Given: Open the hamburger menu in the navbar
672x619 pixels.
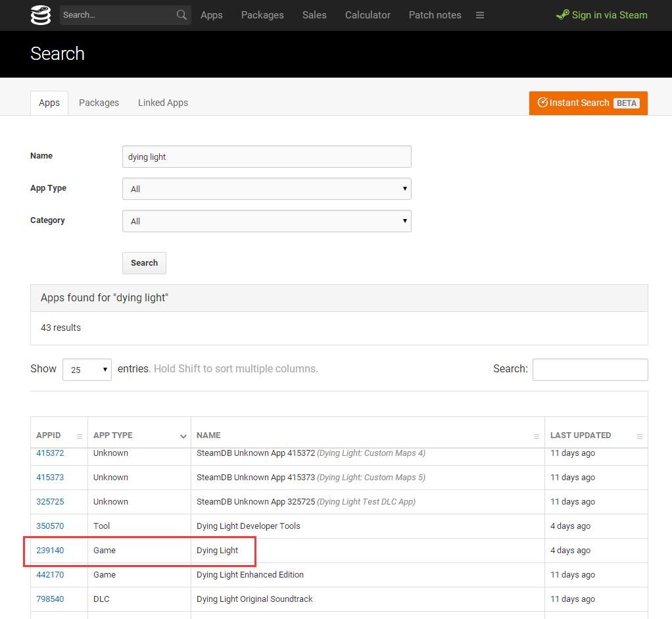Looking at the screenshot, I should pyautogui.click(x=480, y=15).
